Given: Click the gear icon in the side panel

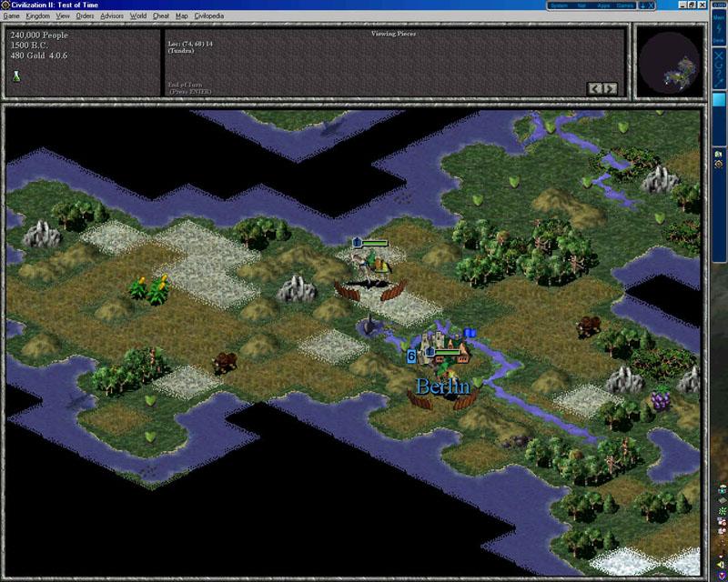Looking at the screenshot, I should pyautogui.click(x=719, y=164).
